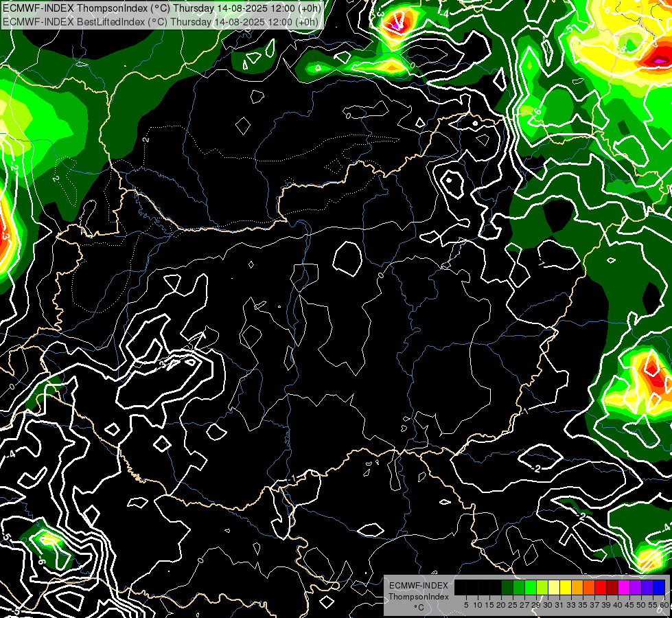Choose the pale yellow 30–31 legend swatch
This screenshot has height=618, width=672.
click(554, 587)
